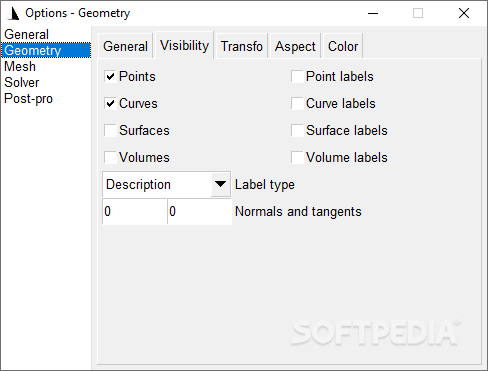The width and height of the screenshot is (488, 371).
Task: Select Solver in the left options list
Action: click(x=46, y=82)
